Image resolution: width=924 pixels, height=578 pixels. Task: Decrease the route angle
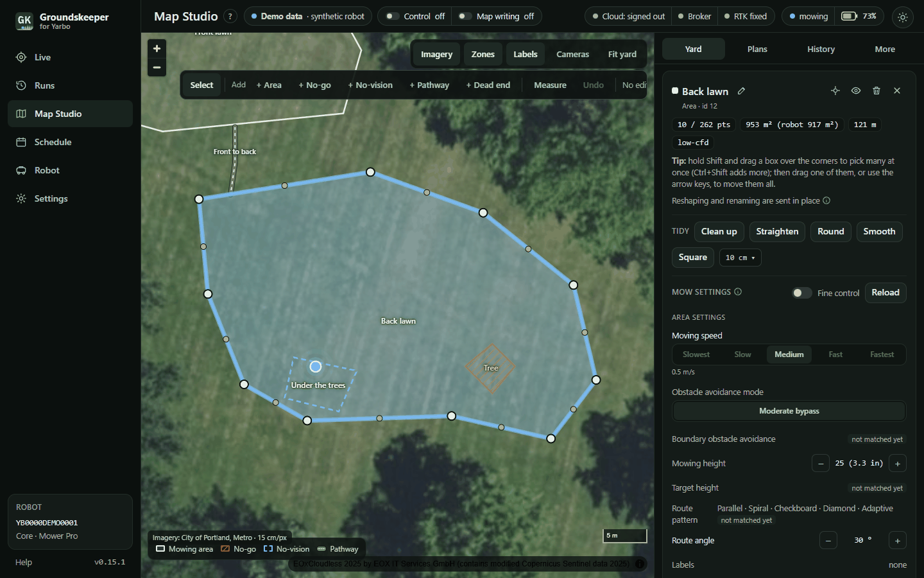[828, 540]
